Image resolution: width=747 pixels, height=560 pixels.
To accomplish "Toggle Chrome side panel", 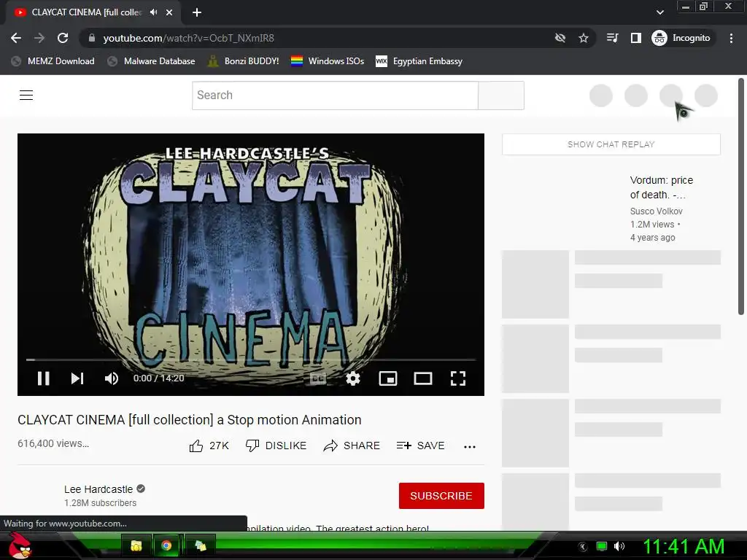I will [x=636, y=38].
